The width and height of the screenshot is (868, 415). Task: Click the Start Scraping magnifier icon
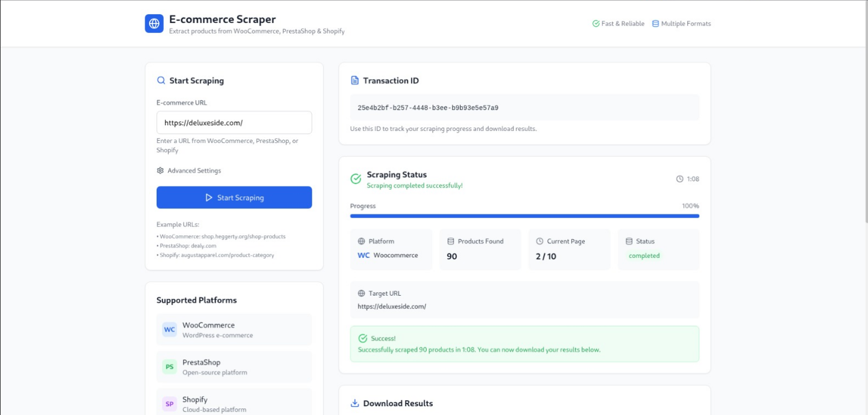(x=161, y=80)
